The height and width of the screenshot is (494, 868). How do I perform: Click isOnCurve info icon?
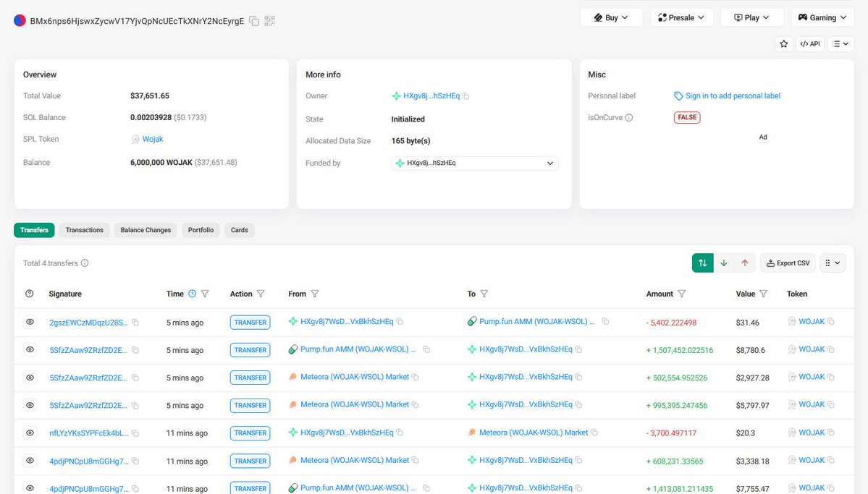tap(629, 118)
